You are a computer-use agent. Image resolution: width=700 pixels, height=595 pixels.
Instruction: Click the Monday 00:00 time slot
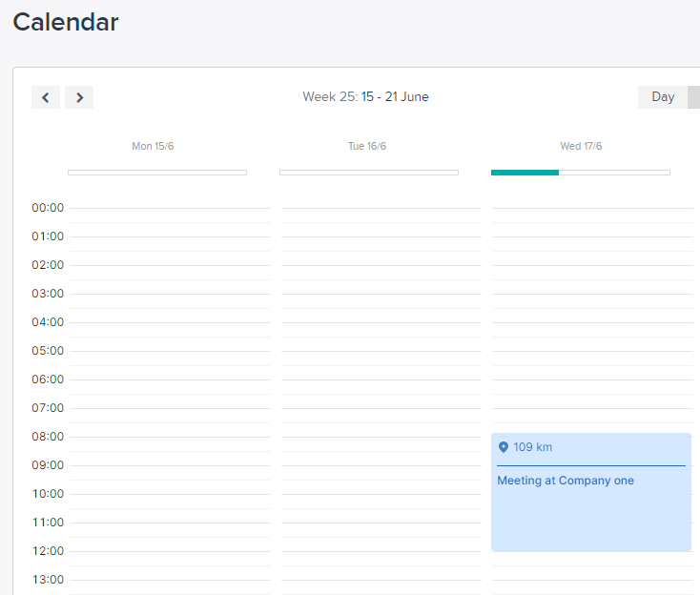[x=170, y=222]
